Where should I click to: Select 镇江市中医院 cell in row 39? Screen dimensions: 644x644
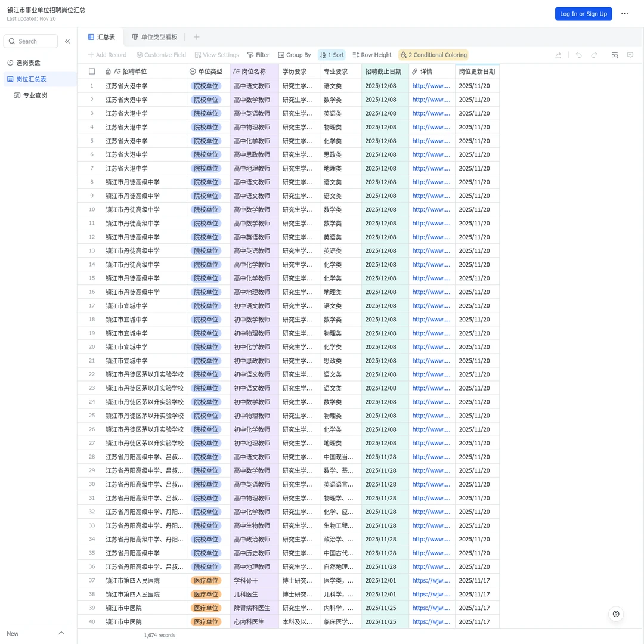point(144,608)
